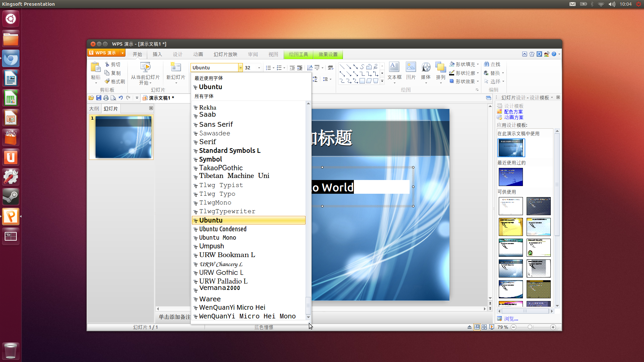644x362 pixels.
Task: Click the zoom slider handle
Action: pyautogui.click(x=530, y=327)
